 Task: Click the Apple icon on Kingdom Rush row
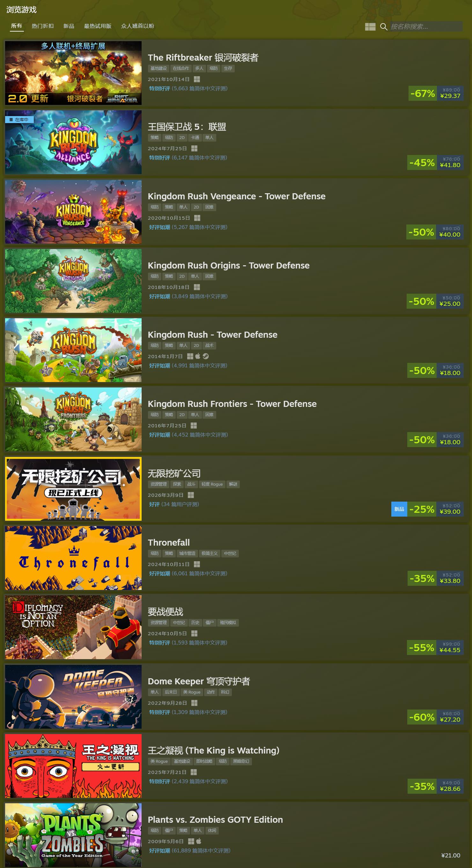(198, 356)
